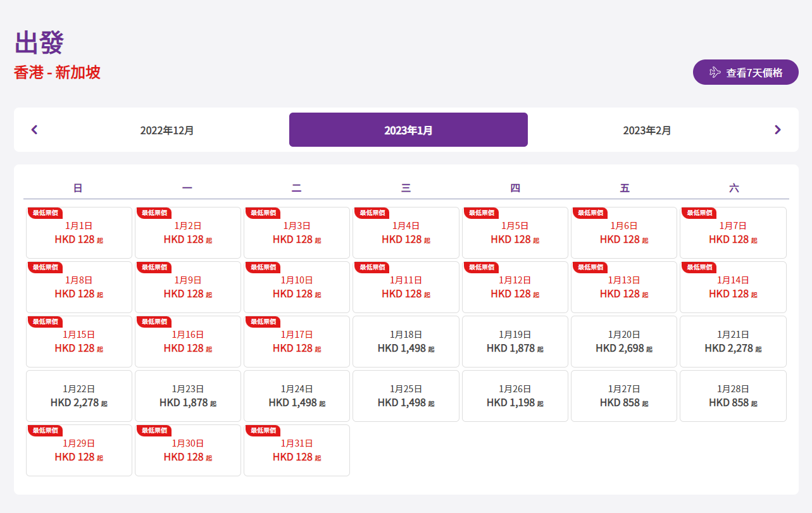Image resolution: width=812 pixels, height=513 pixels.
Task: Click the airplane icon in 查看7天價格 button
Action: point(715,72)
